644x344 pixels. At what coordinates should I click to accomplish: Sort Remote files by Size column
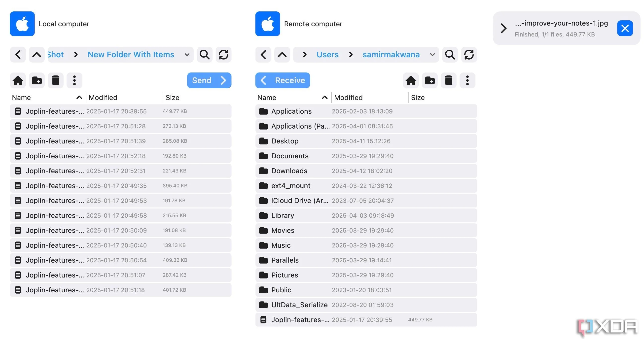(x=443, y=98)
